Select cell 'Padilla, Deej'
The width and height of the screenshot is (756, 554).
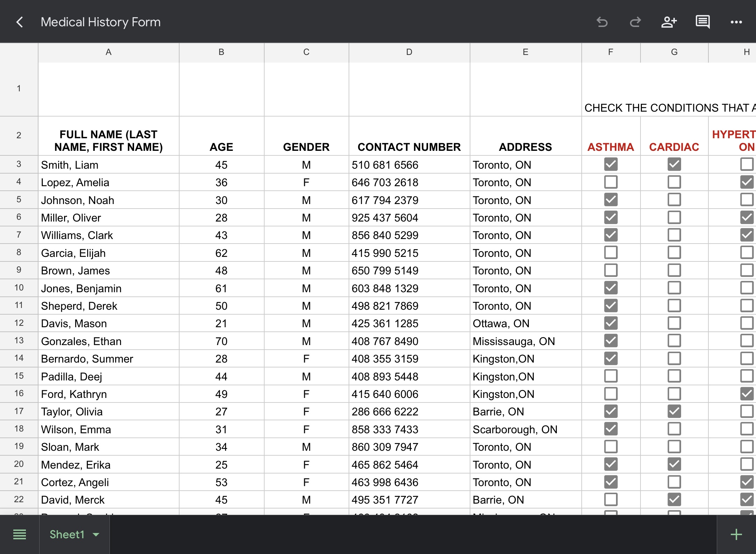[108, 376]
